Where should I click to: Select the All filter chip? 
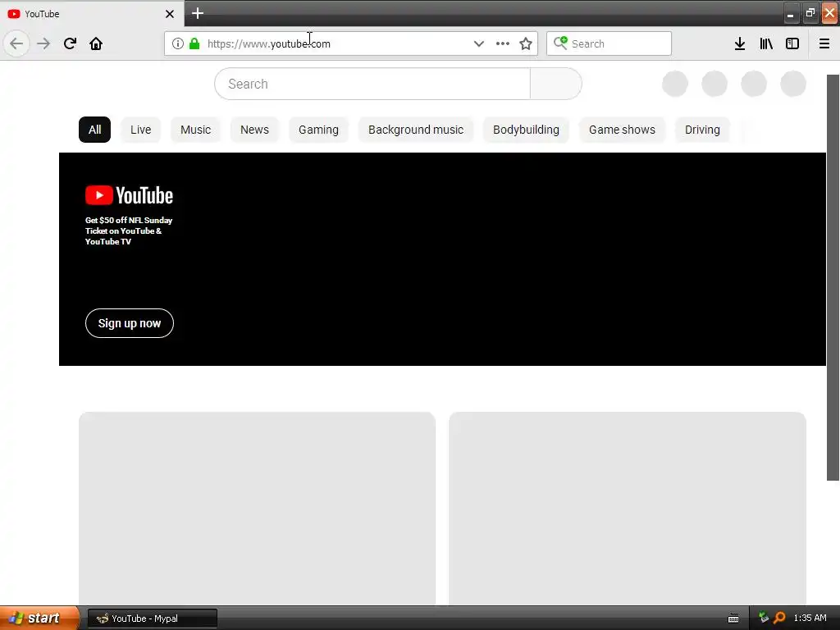point(95,130)
